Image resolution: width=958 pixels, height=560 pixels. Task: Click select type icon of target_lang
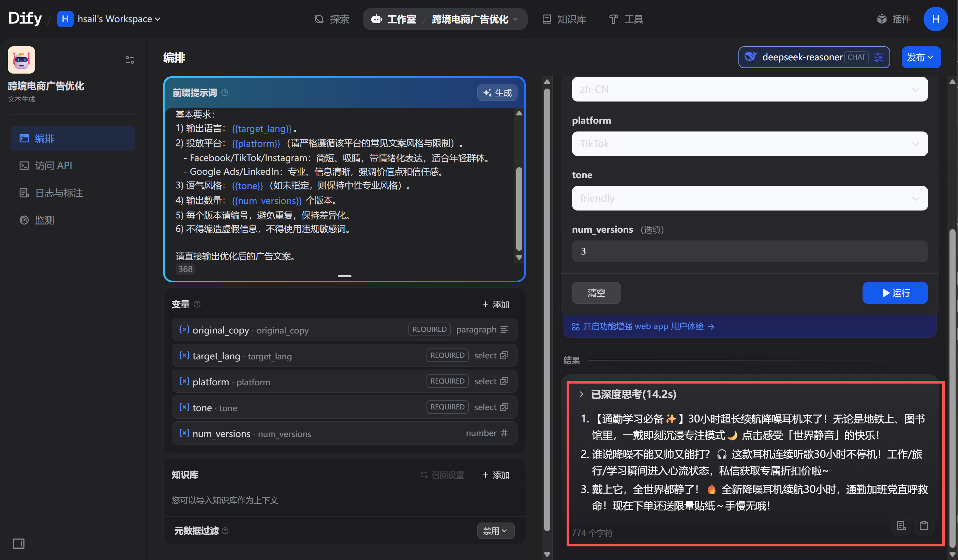coord(504,355)
